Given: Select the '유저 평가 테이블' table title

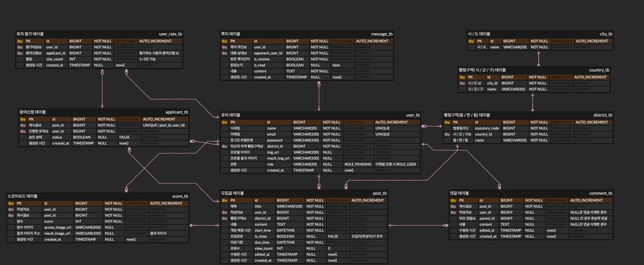Looking at the screenshot, I should 30,34.
